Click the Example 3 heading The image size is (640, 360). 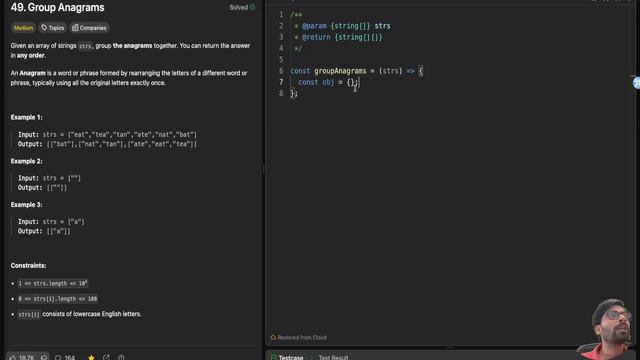pyautogui.click(x=27, y=204)
